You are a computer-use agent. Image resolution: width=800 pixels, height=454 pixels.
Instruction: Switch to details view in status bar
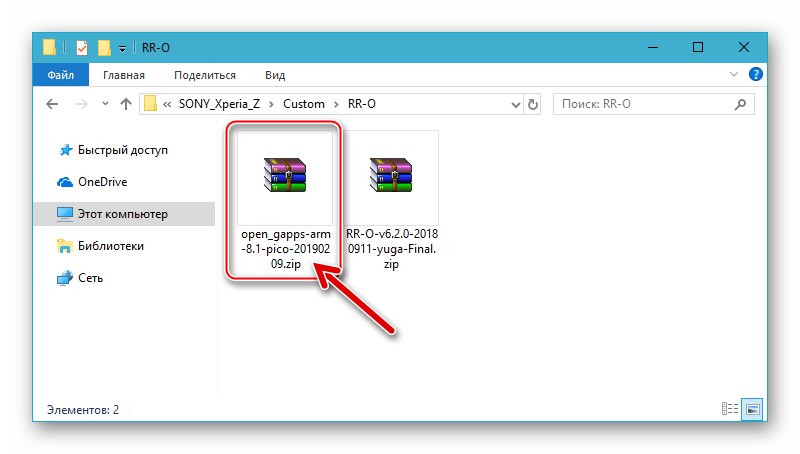click(x=730, y=409)
